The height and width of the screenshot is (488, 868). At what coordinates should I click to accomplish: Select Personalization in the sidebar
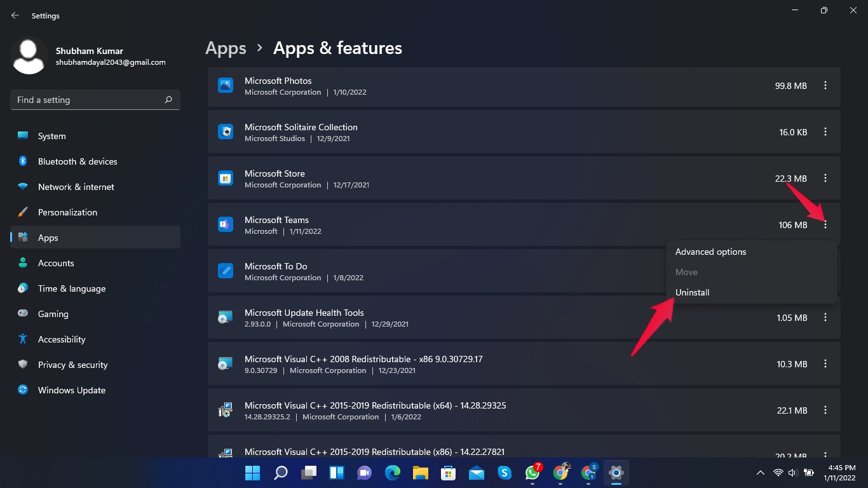pos(67,212)
